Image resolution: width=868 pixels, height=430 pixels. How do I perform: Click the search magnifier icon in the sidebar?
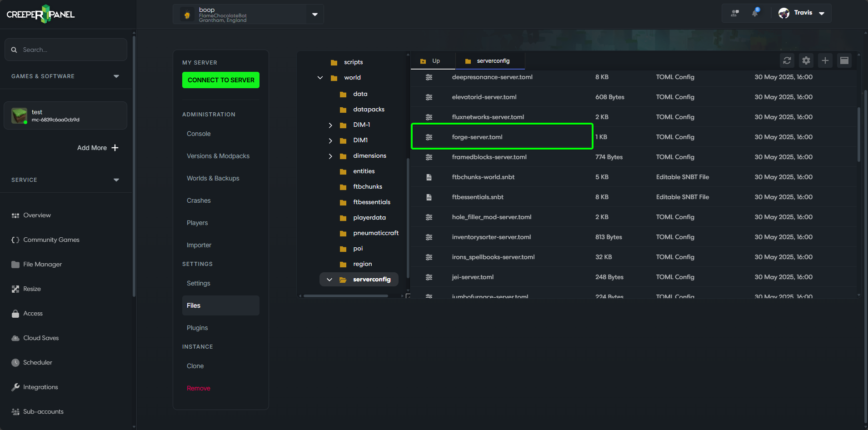tap(14, 50)
